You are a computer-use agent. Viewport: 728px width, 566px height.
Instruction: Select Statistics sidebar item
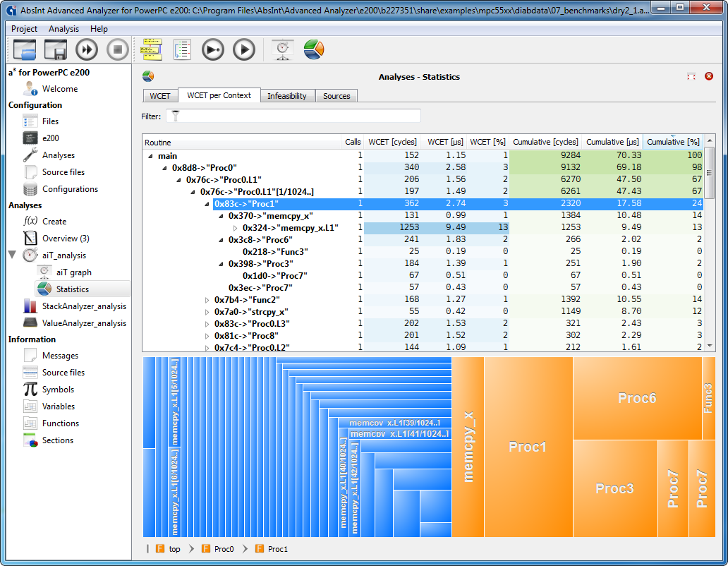point(73,289)
